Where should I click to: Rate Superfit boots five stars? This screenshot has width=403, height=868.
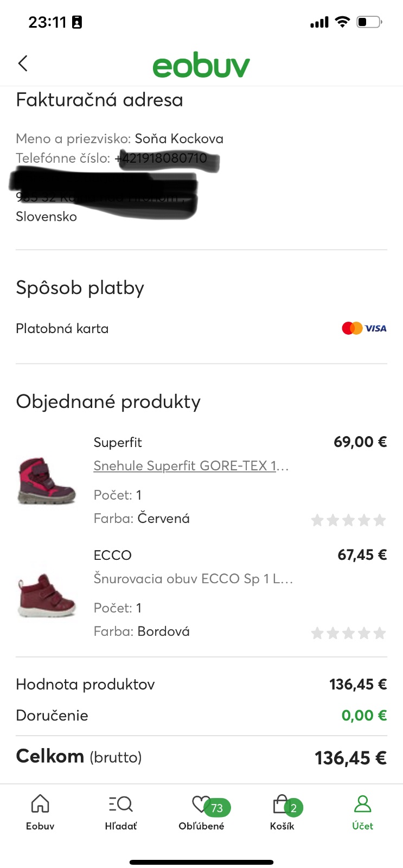(x=380, y=521)
